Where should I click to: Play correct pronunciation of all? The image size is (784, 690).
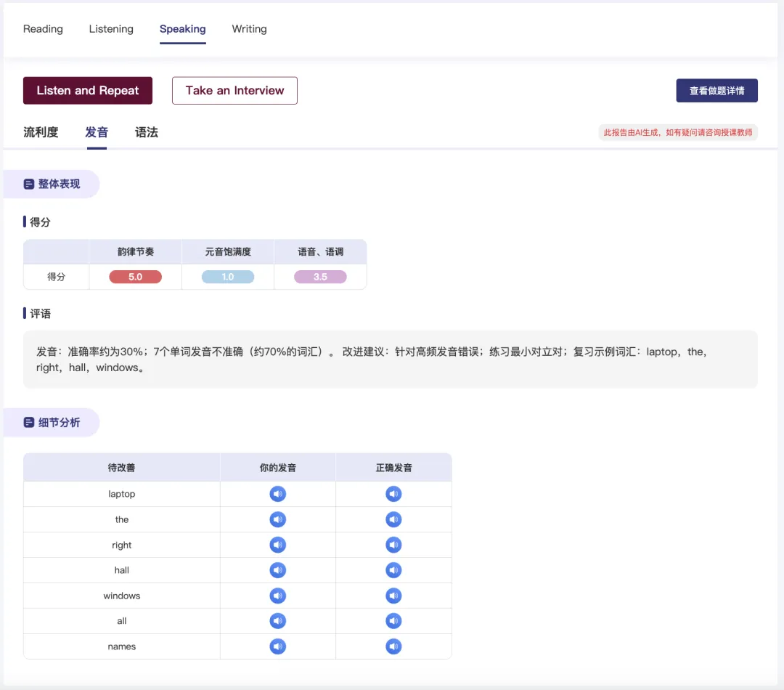393,621
